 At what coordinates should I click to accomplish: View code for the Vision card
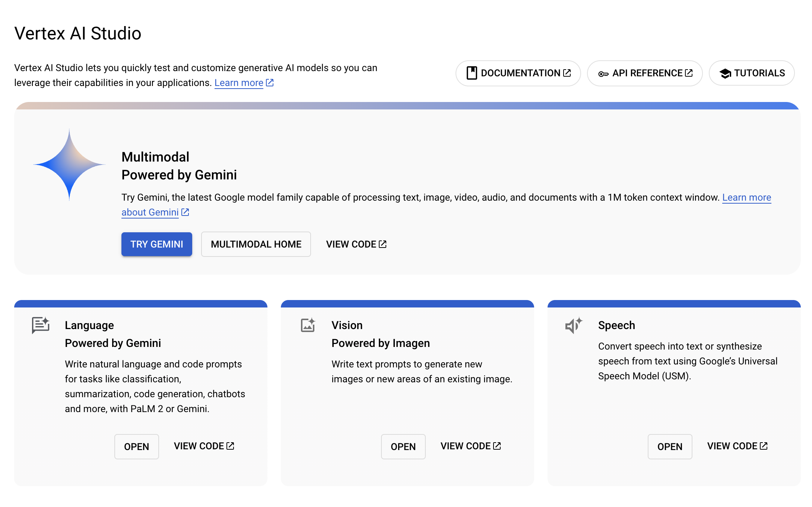[471, 446]
